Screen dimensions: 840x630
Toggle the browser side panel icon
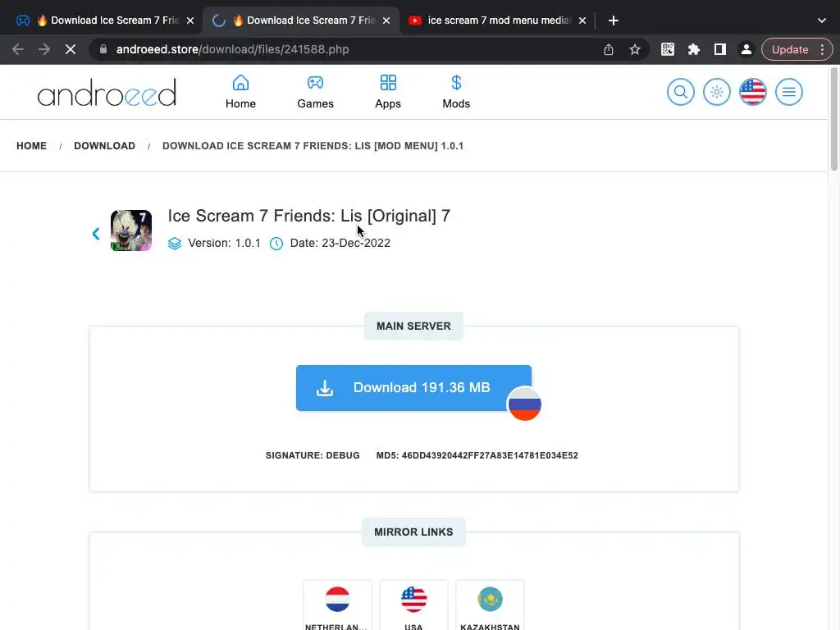720,49
